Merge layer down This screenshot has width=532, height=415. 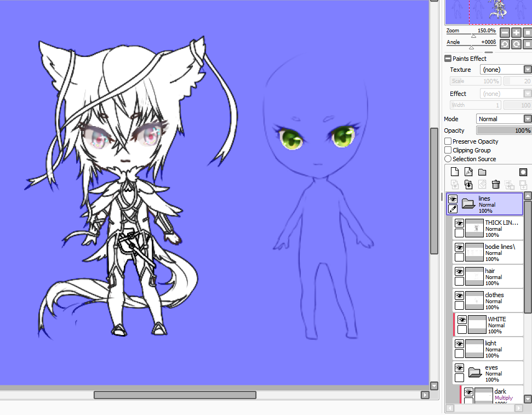click(468, 184)
